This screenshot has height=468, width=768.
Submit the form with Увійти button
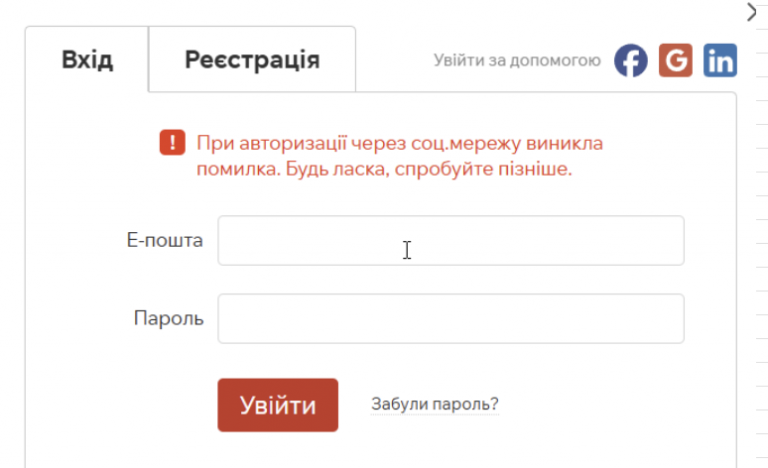278,405
